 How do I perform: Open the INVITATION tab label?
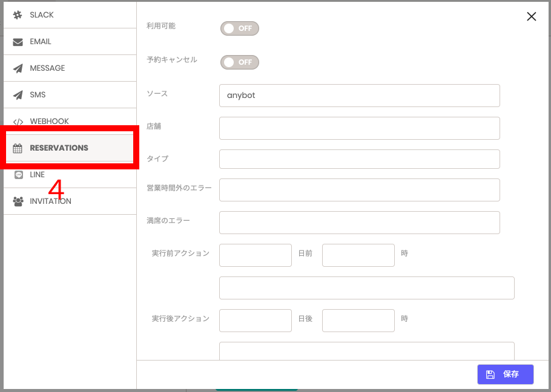[x=51, y=201]
